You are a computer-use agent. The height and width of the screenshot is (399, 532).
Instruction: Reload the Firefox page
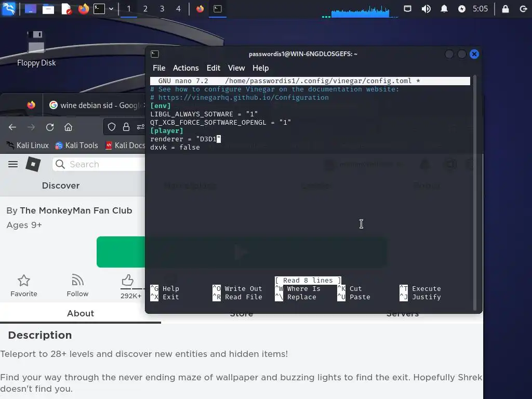pyautogui.click(x=50, y=127)
